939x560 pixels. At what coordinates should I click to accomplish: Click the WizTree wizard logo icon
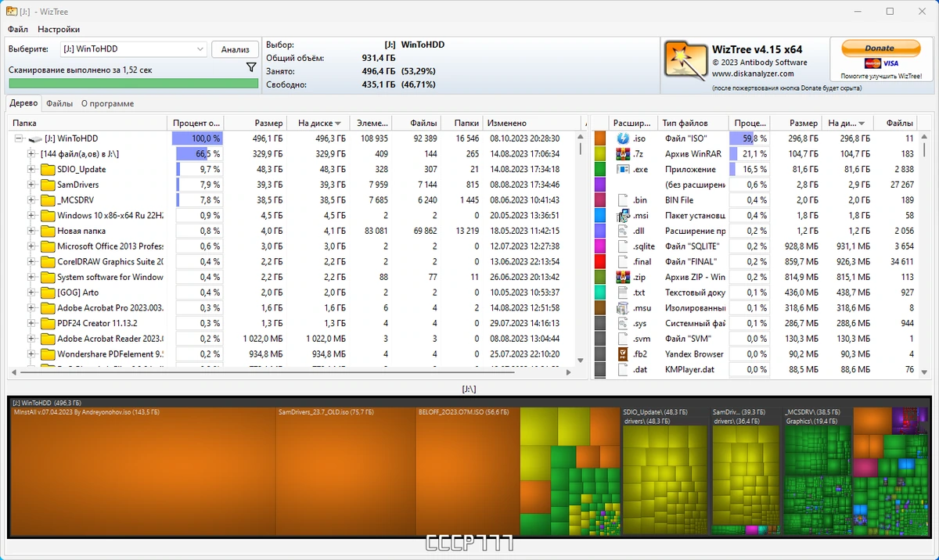[685, 60]
